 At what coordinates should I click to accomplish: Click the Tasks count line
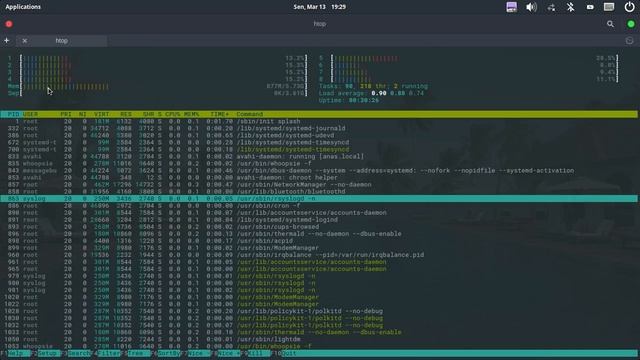(373, 87)
